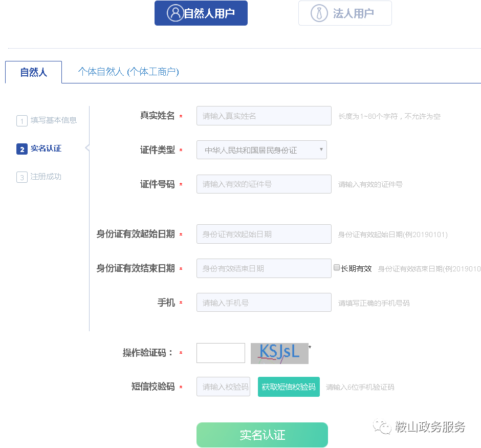The width and height of the screenshot is (481, 448).
Task: Click the 获取短信校验码 button
Action: pyautogui.click(x=289, y=387)
